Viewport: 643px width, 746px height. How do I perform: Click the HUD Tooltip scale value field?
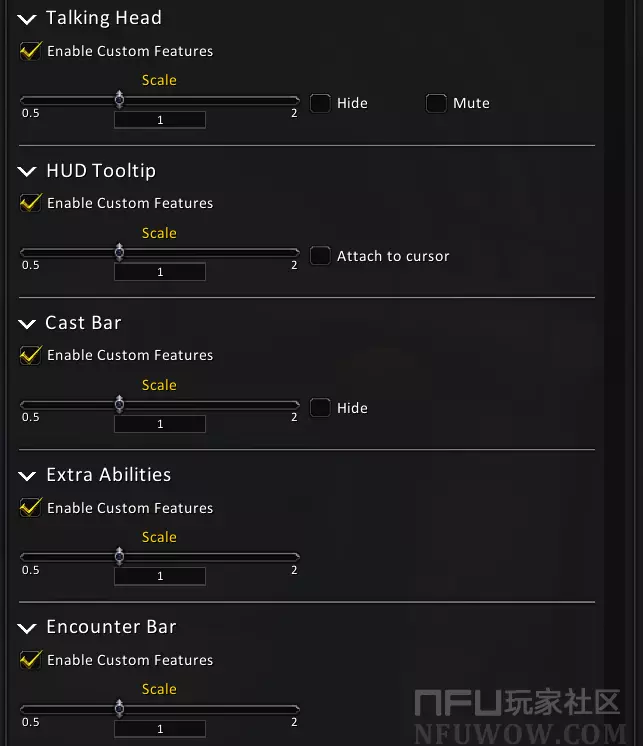pos(160,272)
